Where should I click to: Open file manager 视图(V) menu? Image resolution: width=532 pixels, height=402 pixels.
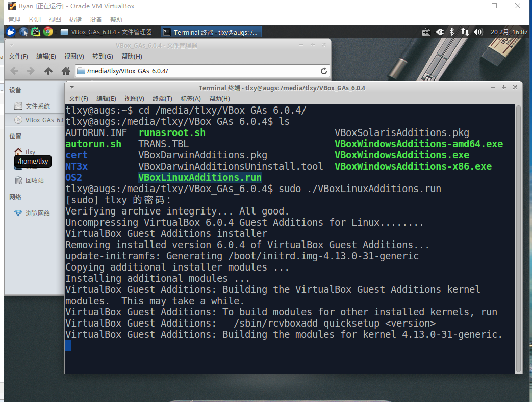click(x=74, y=56)
